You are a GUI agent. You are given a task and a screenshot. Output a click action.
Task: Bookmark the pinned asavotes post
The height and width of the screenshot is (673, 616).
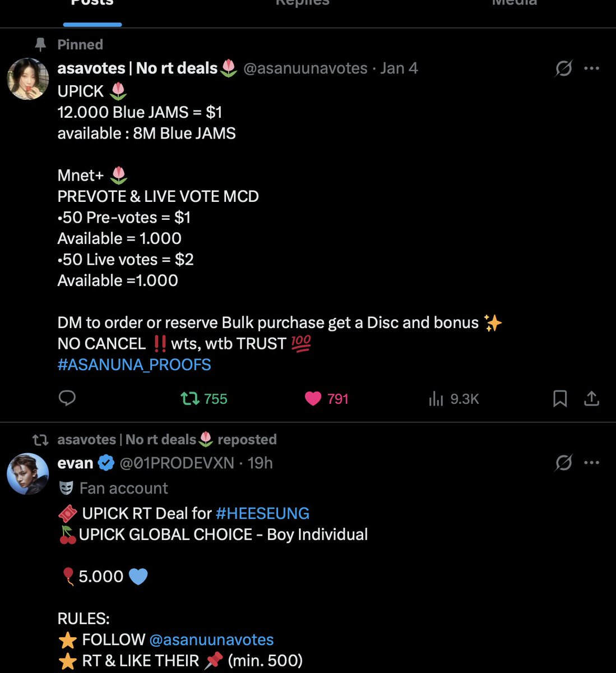[560, 399]
